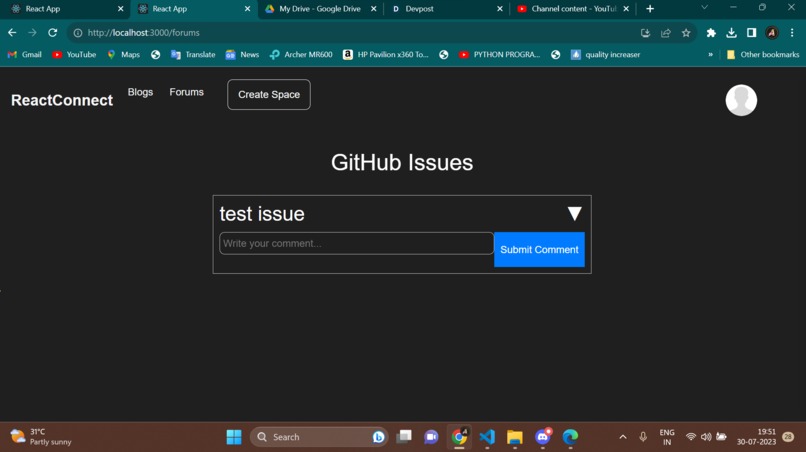Switch ENG IN input language
The height and width of the screenshot is (452, 806).
click(667, 437)
